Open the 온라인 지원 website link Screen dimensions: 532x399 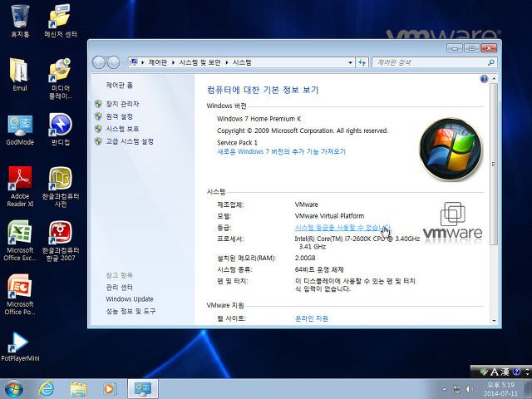(312, 318)
